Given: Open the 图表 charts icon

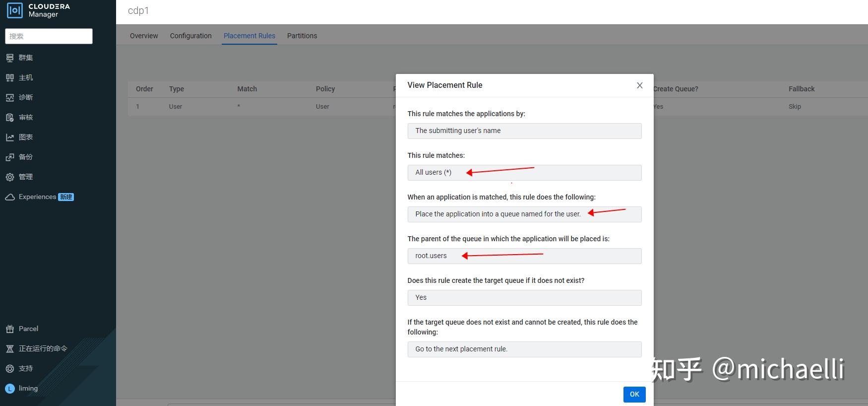Looking at the screenshot, I should pyautogui.click(x=10, y=137).
